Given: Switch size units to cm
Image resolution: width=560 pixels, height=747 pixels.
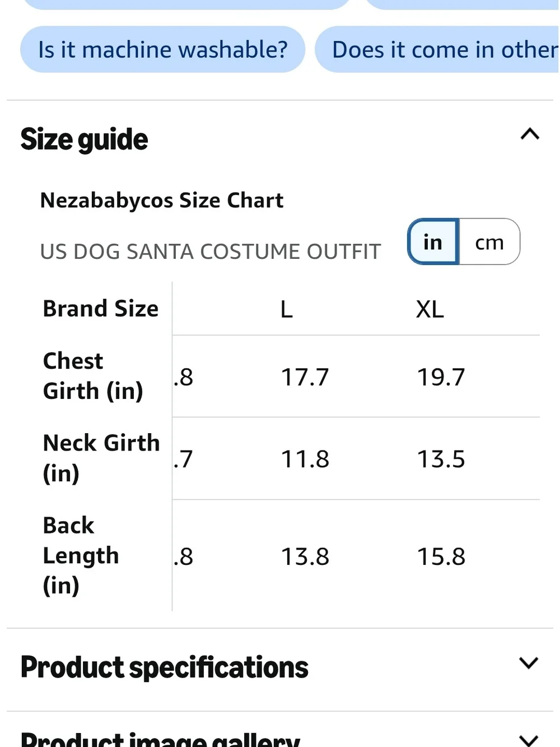Looking at the screenshot, I should point(489,242).
